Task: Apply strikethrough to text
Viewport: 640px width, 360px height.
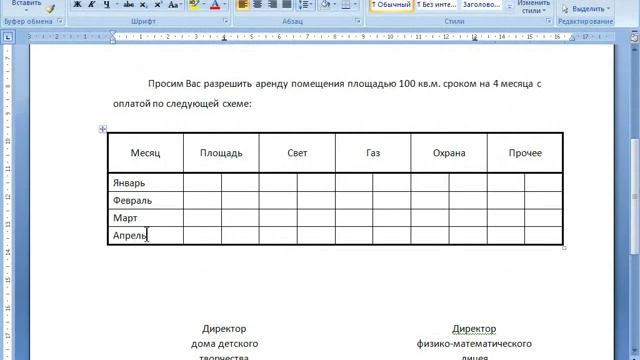Action: coord(129,4)
